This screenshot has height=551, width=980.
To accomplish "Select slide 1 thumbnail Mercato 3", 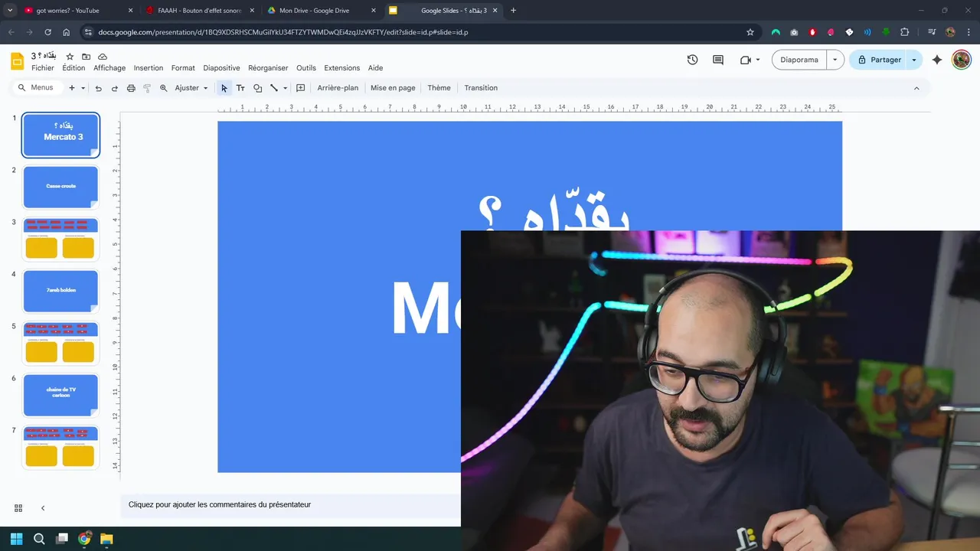I will click(x=61, y=135).
